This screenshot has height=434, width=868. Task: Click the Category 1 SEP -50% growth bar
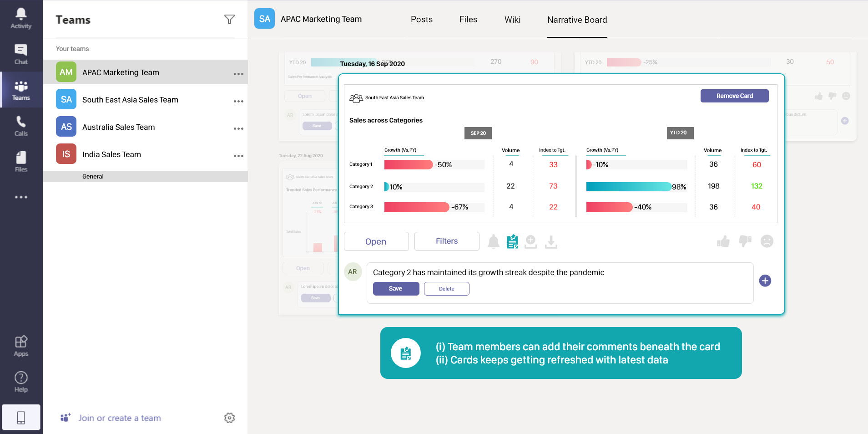click(x=409, y=164)
